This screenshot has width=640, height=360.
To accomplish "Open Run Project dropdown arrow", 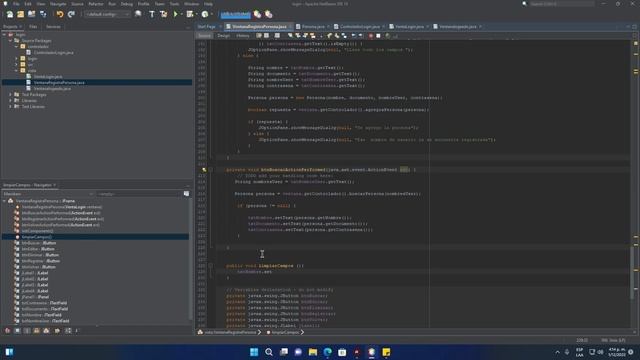I will coord(181,14).
